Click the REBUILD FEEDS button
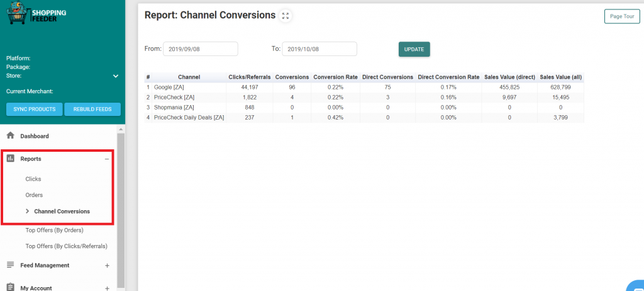The image size is (644, 291). pyautogui.click(x=92, y=110)
